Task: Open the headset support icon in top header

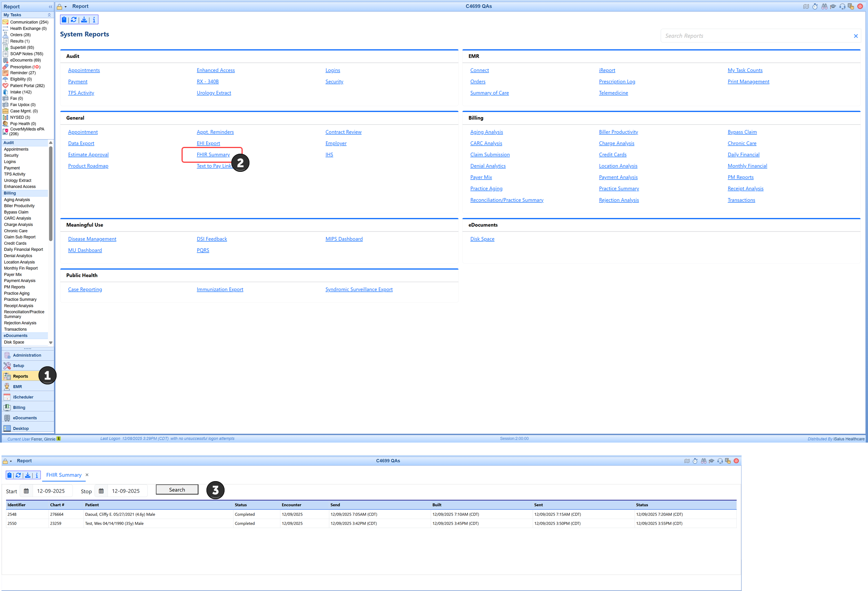Action: pyautogui.click(x=842, y=6)
